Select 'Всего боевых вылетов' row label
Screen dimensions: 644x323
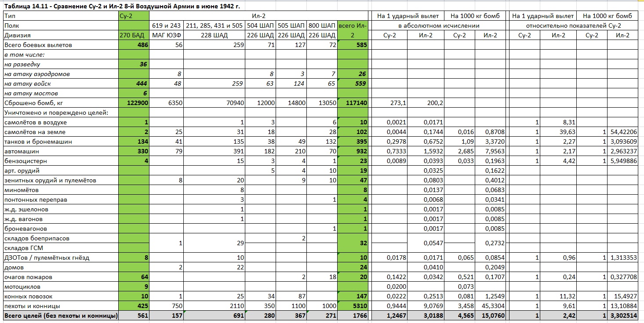(x=61, y=45)
